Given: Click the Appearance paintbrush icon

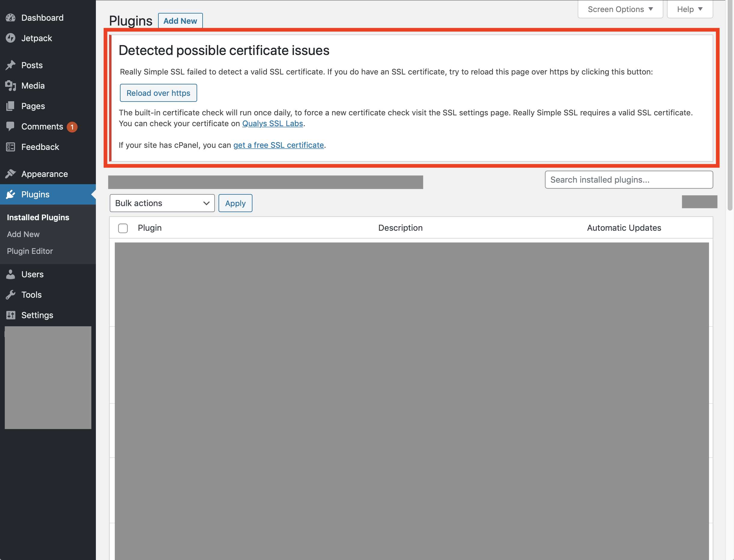Looking at the screenshot, I should click(10, 174).
